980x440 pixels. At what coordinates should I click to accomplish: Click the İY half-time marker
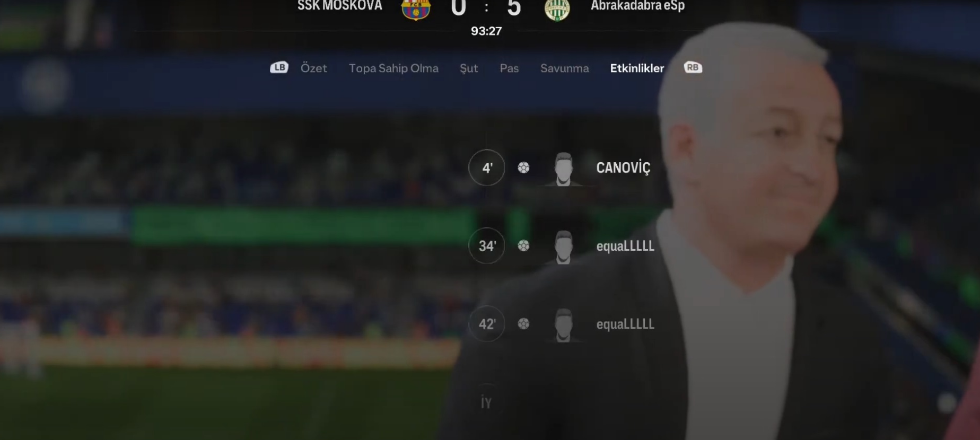coord(486,402)
